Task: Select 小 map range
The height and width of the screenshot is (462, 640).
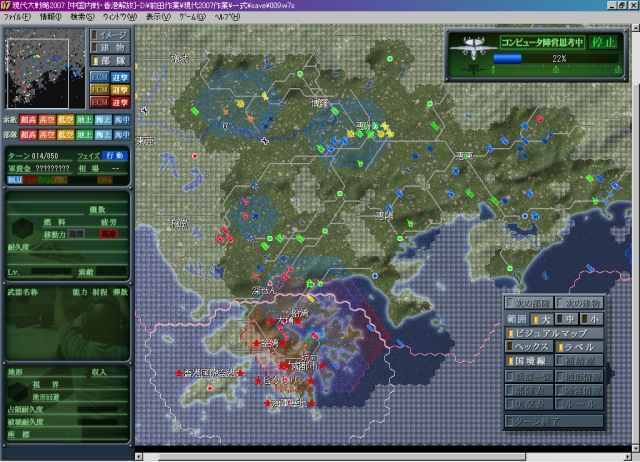Action: (x=591, y=319)
